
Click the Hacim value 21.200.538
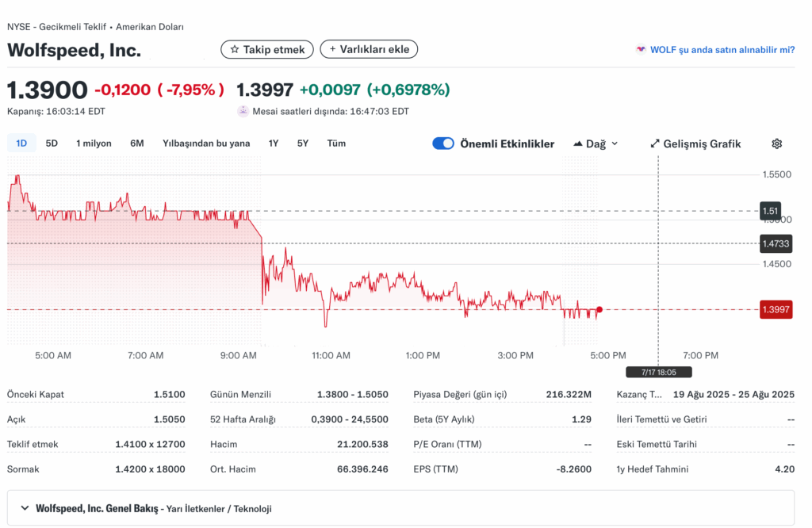(x=362, y=444)
